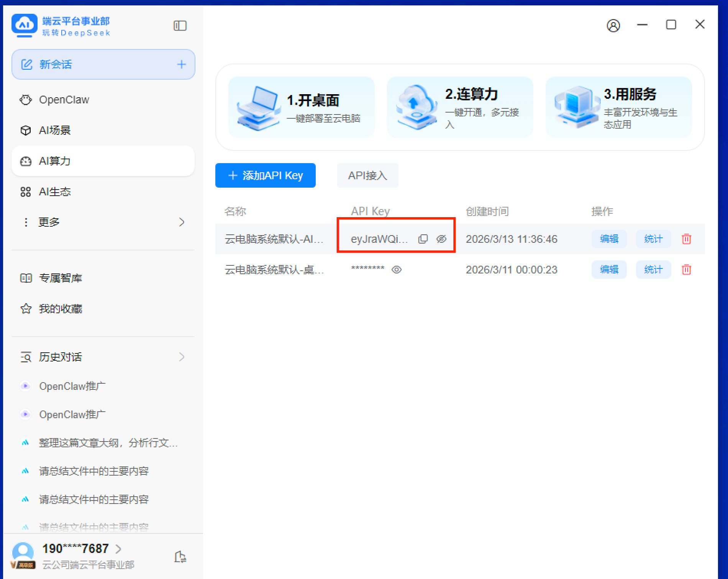Click 添加API Key button
The width and height of the screenshot is (728, 579).
click(x=265, y=175)
